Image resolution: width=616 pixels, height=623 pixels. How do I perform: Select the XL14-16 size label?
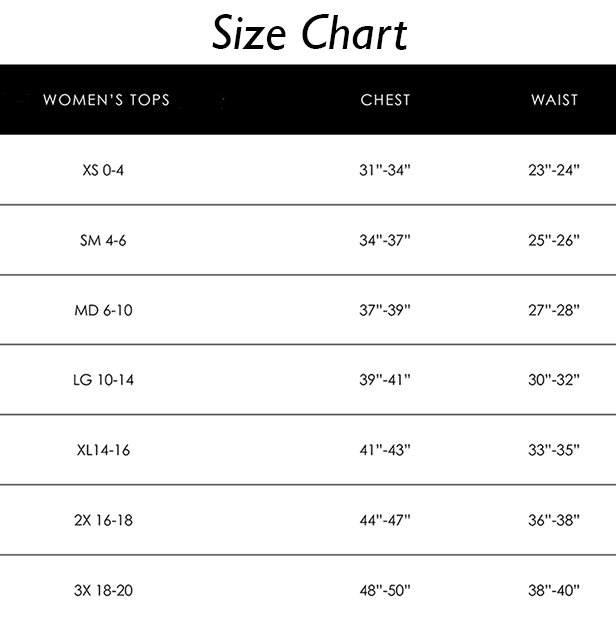point(103,450)
